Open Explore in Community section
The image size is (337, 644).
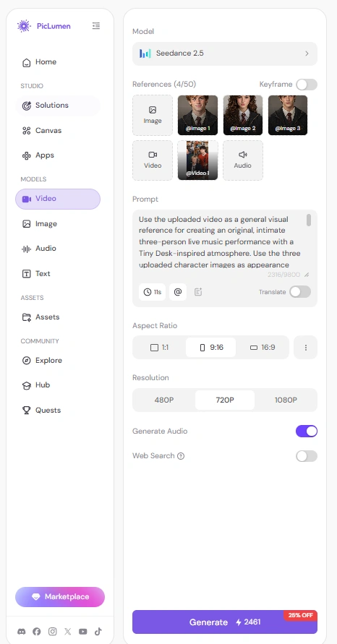[x=58, y=361]
